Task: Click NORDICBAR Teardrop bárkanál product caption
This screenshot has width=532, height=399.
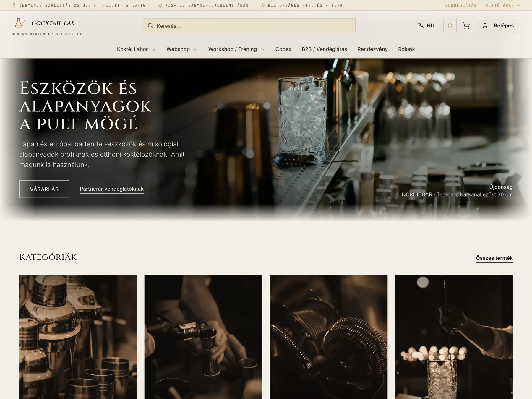Action: [457, 194]
